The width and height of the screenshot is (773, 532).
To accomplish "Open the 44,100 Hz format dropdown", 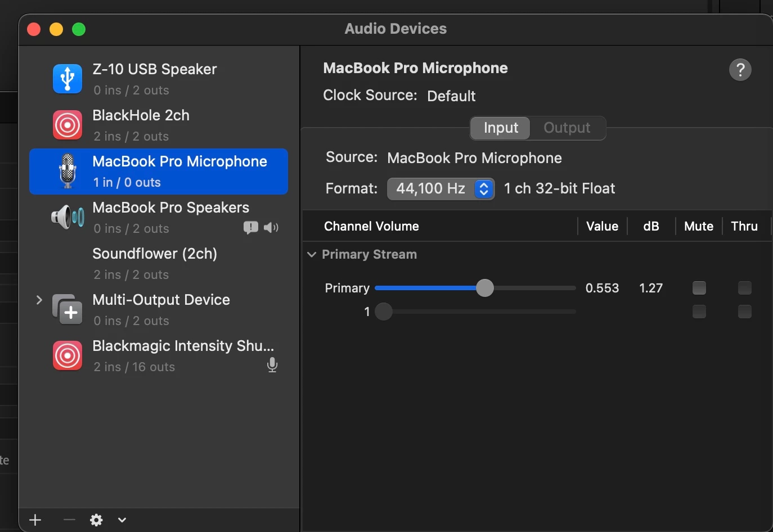I will click(441, 189).
